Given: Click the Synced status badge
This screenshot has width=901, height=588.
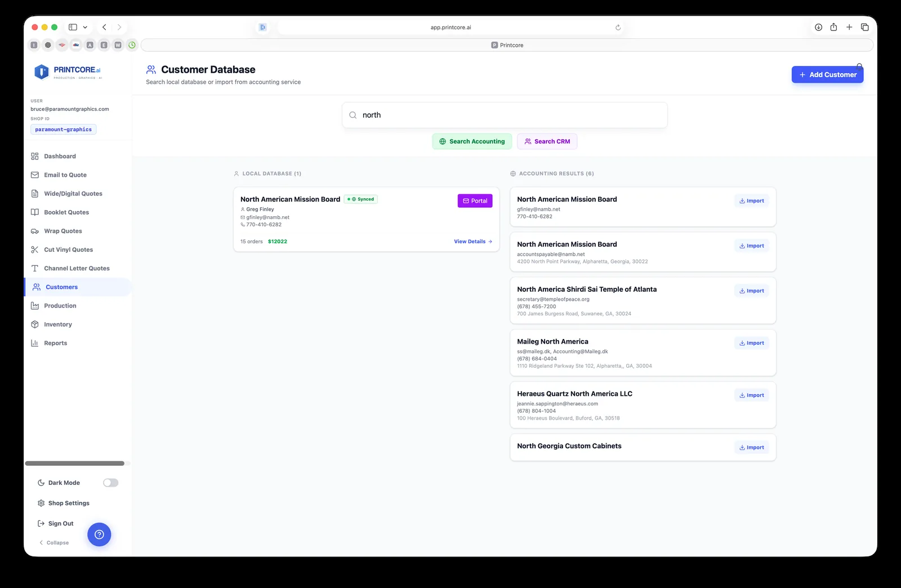Looking at the screenshot, I should click(x=361, y=199).
